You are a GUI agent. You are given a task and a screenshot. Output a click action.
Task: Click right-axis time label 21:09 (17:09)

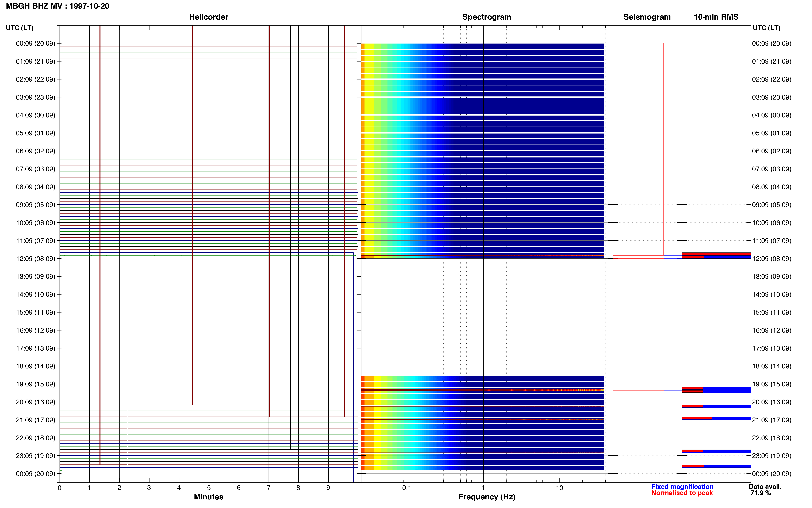coord(772,420)
